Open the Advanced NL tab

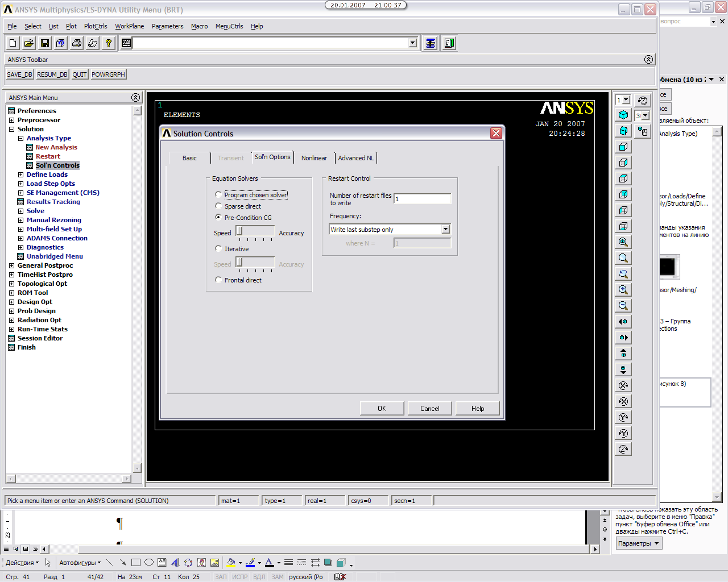tap(356, 158)
